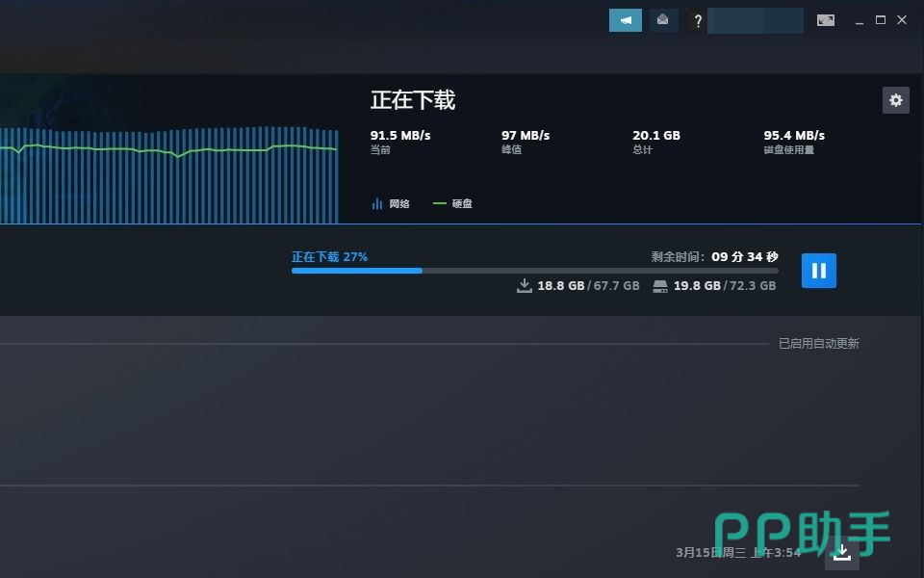924x578 pixels.
Task: Click the download button beside the March 15 date
Action: [842, 552]
